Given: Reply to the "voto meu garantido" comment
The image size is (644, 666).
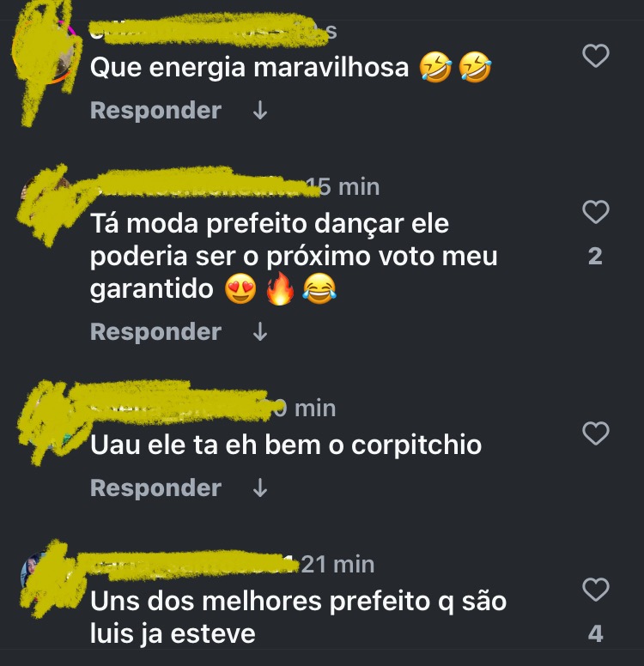Looking at the screenshot, I should coord(155,332).
